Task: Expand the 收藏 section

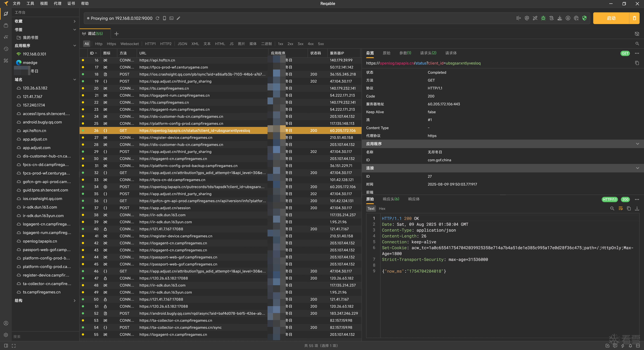Action: tap(74, 21)
